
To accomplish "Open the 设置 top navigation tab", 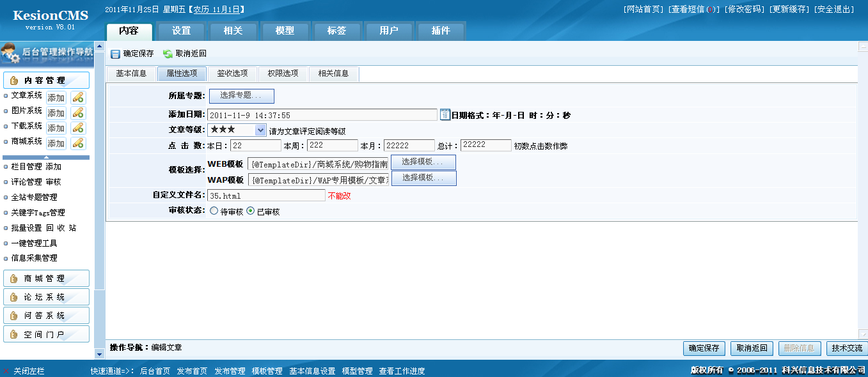I will [x=181, y=31].
